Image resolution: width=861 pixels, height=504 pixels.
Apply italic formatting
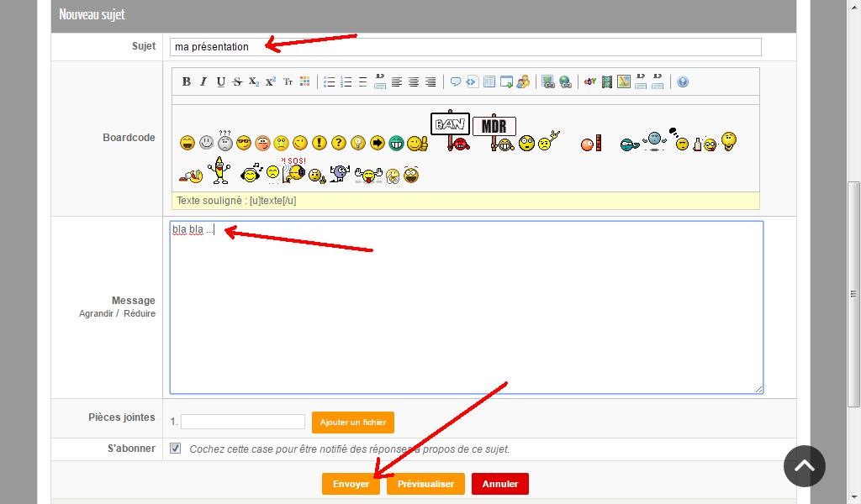pyautogui.click(x=203, y=81)
